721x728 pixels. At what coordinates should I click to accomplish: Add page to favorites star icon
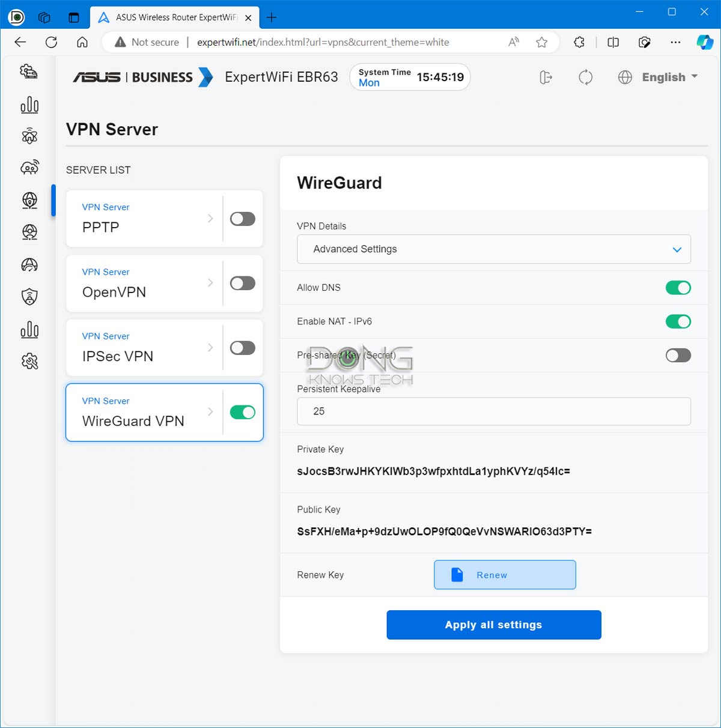[x=541, y=42]
